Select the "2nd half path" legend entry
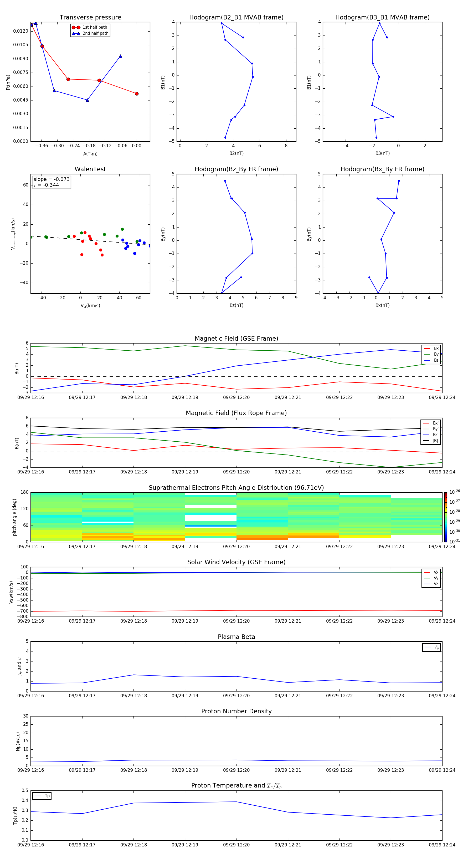This screenshot has width=473, height=868. click(90, 33)
